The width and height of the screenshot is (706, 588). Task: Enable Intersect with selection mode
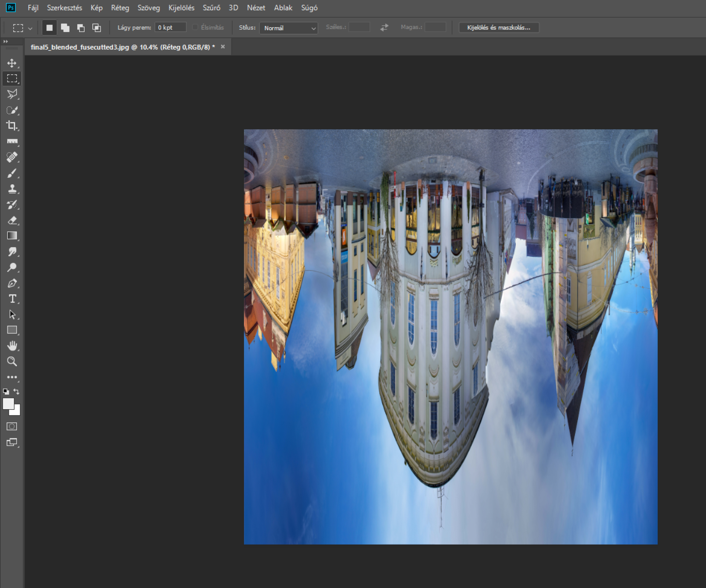(96, 28)
